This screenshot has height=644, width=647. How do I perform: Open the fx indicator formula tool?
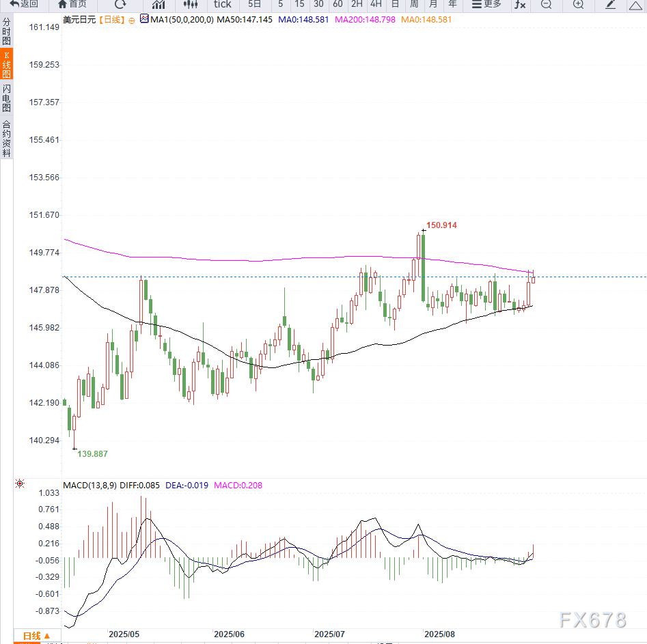click(x=520, y=4)
